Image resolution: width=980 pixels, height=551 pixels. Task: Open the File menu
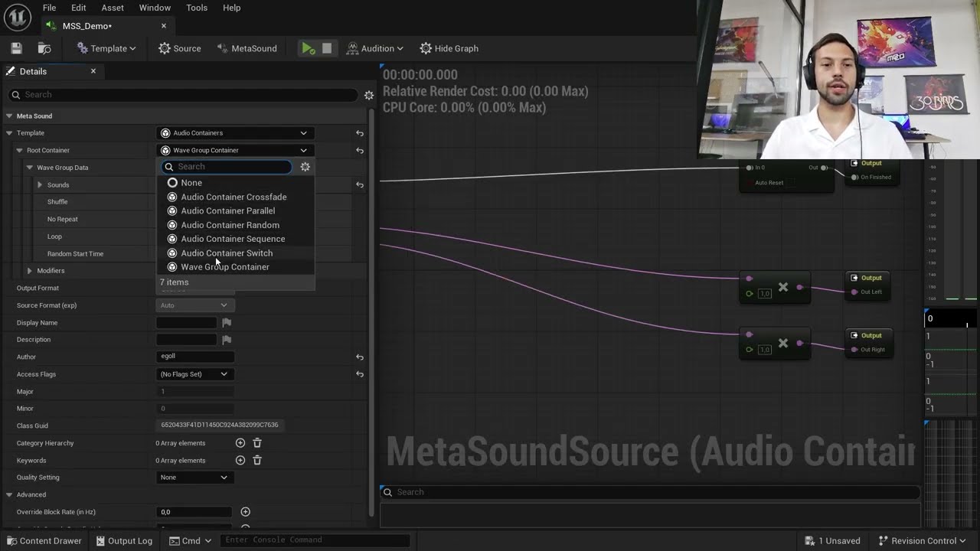tap(49, 8)
